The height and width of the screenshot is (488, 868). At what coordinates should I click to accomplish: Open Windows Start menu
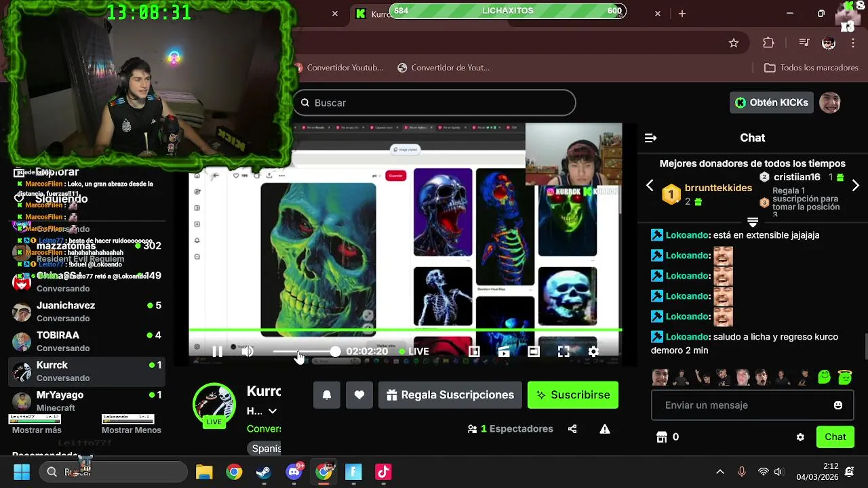[x=22, y=472]
